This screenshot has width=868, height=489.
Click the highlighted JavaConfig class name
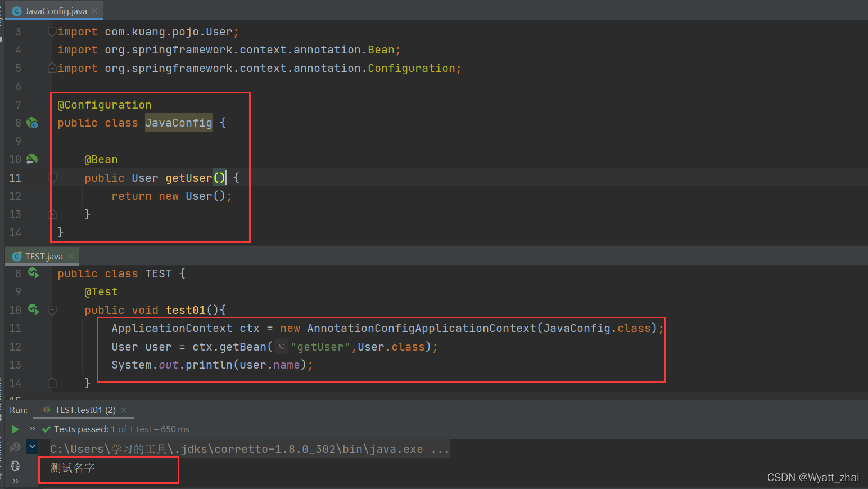(179, 123)
